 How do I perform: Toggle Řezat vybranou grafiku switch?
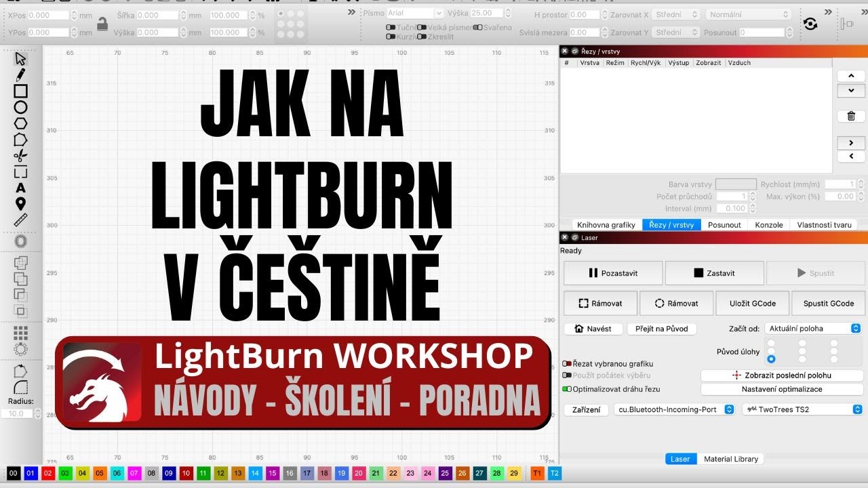(567, 364)
